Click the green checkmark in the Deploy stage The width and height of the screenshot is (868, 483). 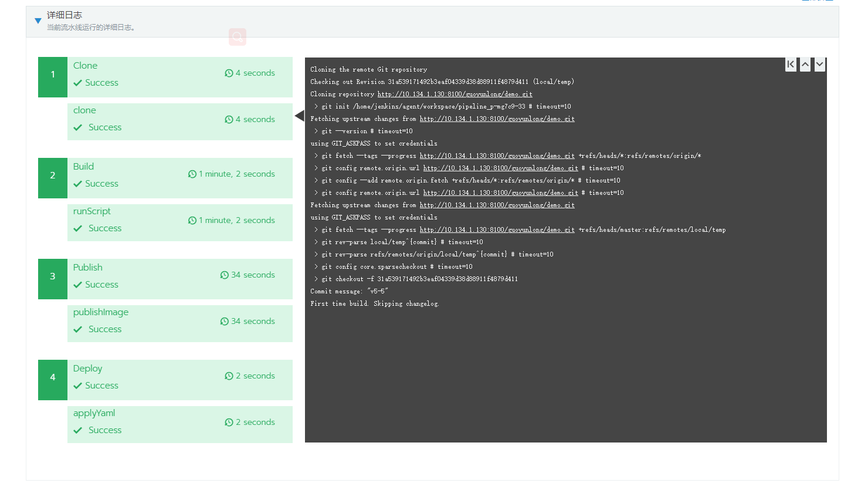[77, 386]
